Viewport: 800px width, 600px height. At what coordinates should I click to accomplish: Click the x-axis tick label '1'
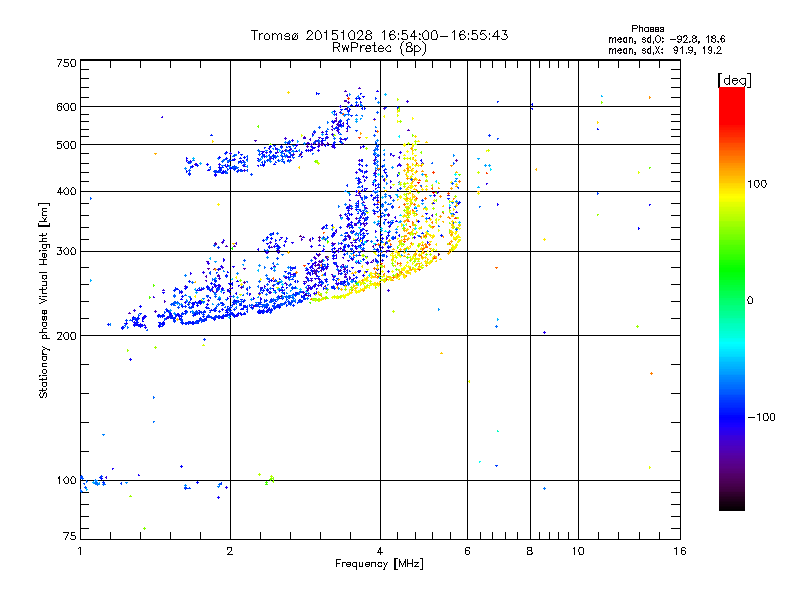coord(80,551)
